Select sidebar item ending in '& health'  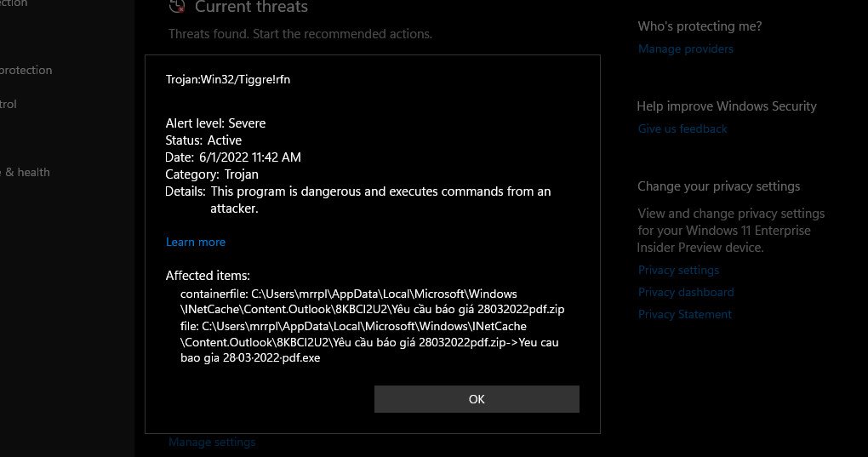coord(25,172)
